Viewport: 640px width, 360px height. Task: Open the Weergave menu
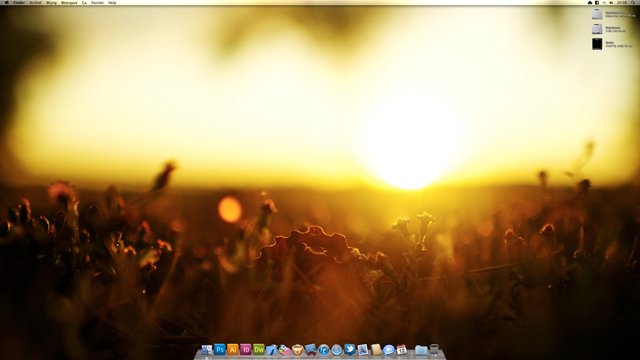coord(69,2)
